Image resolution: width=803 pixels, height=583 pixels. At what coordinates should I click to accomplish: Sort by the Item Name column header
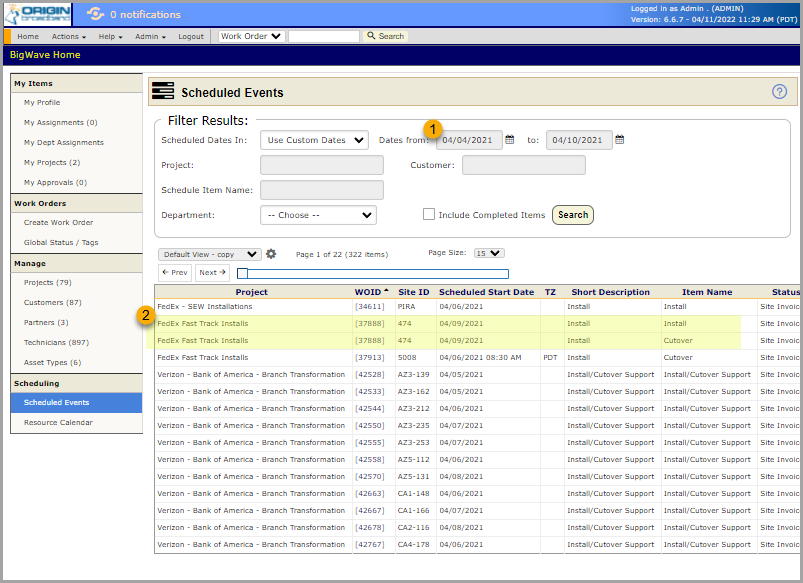coord(707,292)
